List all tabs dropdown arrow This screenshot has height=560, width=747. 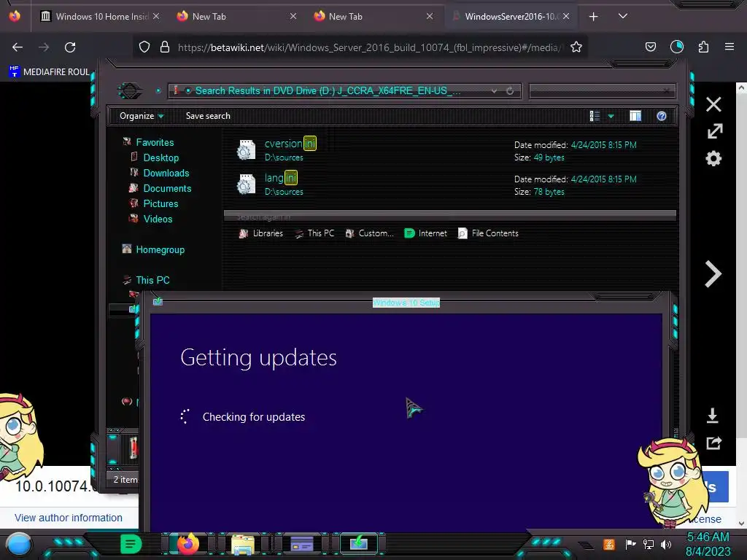(623, 16)
